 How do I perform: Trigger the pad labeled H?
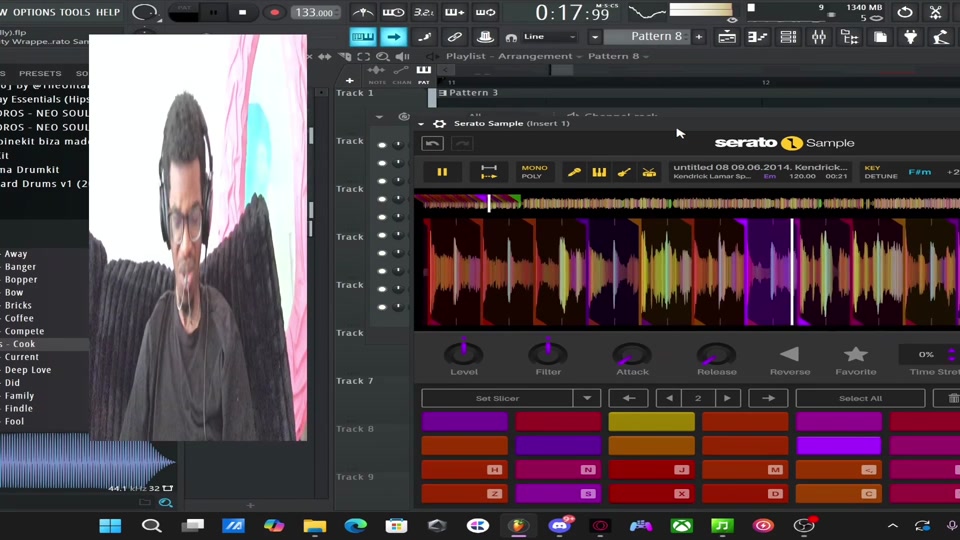click(465, 470)
